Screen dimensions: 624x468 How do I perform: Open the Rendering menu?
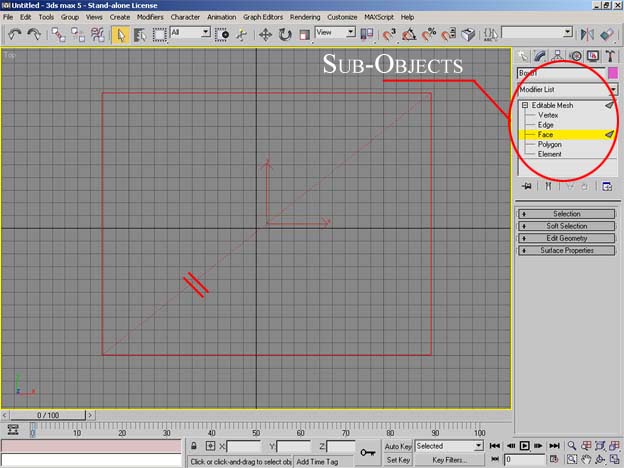click(305, 17)
